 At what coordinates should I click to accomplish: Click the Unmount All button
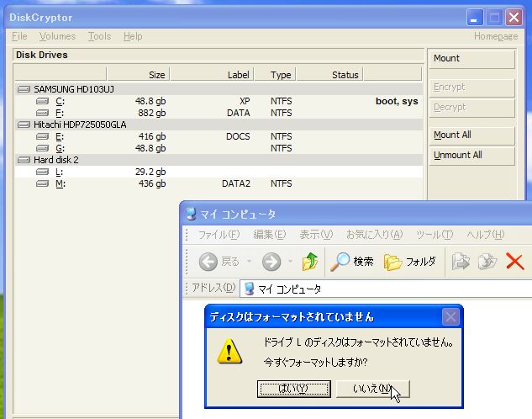tap(472, 155)
